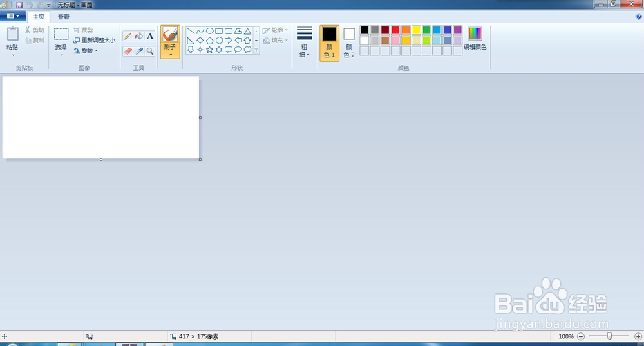
Task: Click the Undo arrow in title bar
Action: coord(30,5)
